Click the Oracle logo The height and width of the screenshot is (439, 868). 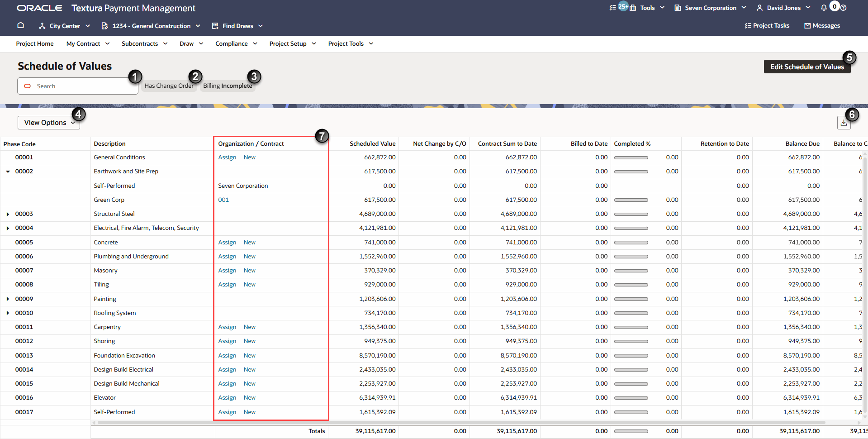click(39, 8)
